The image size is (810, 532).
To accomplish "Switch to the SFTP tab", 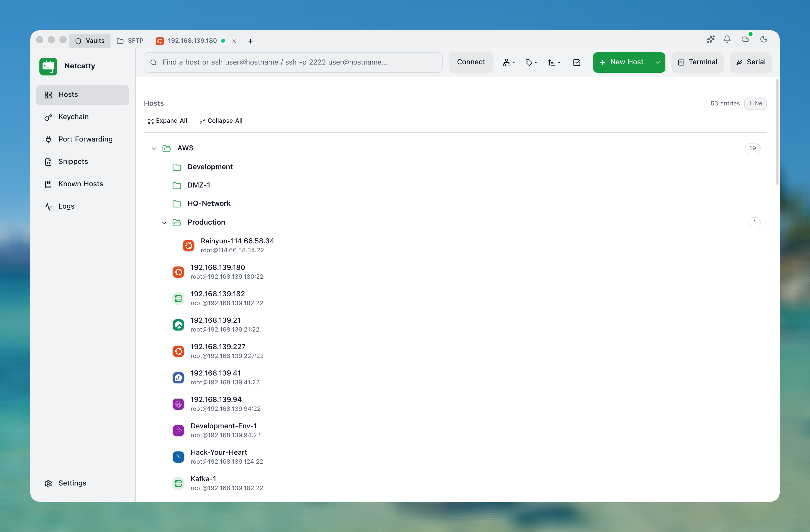I will 130,41.
